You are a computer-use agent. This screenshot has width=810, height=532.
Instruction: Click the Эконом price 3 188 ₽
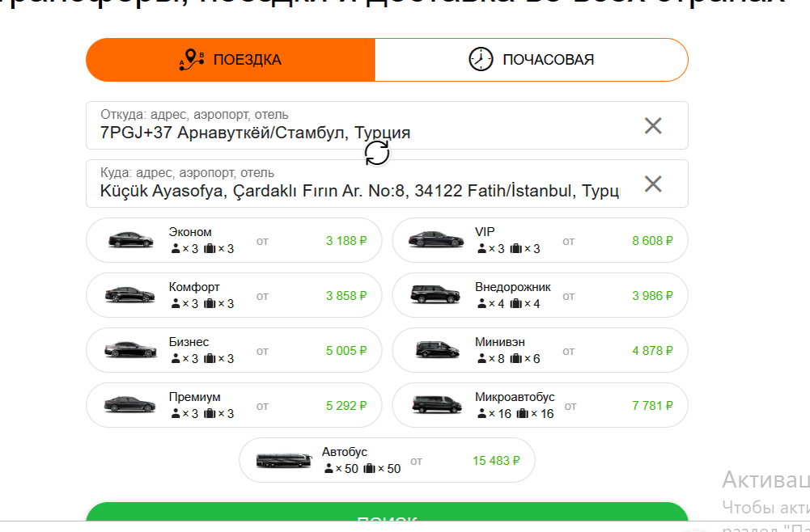[346, 240]
